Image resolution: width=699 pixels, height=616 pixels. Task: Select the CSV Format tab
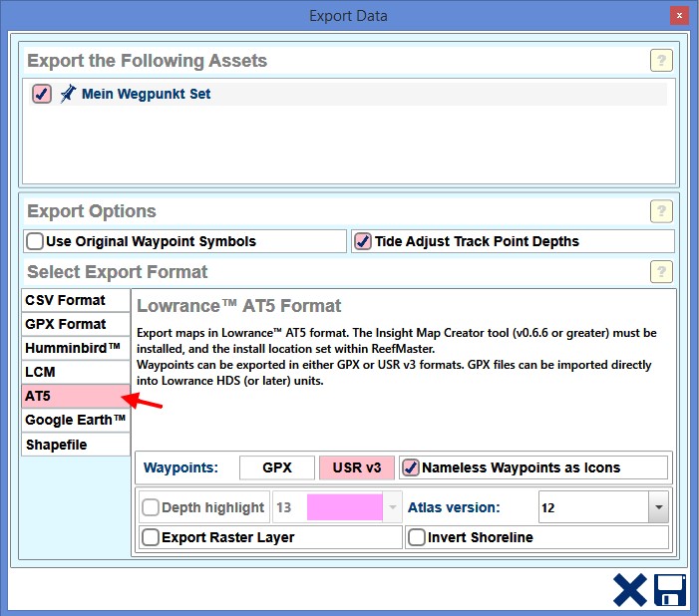[x=76, y=300]
